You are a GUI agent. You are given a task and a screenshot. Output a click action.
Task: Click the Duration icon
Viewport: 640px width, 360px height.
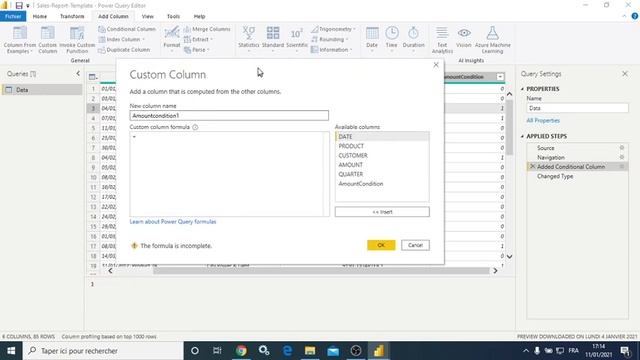[413, 39]
